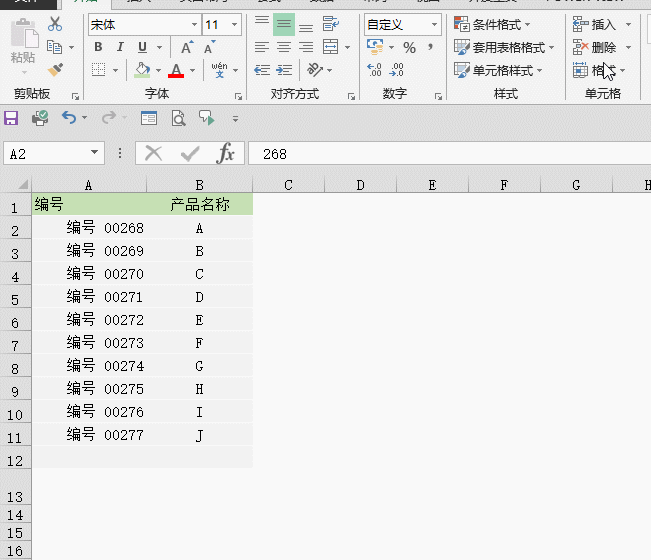The image size is (651, 560).
Task: Click the wén phonetic guide icon
Action: pos(219,70)
